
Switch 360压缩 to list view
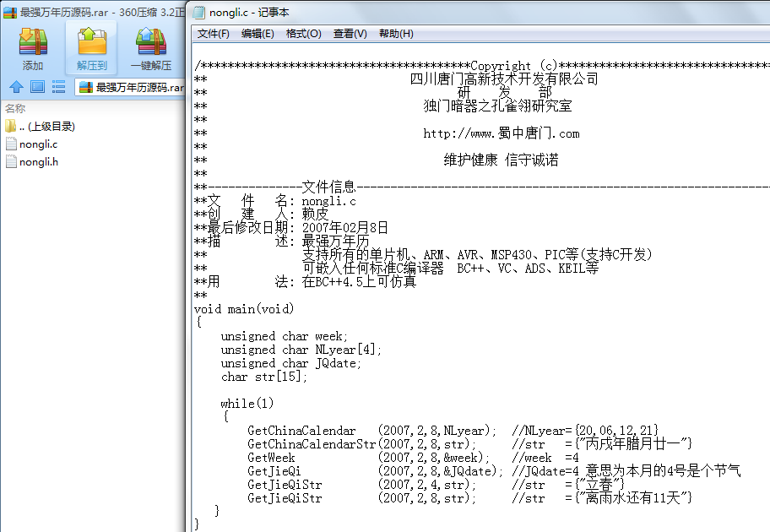pos(58,87)
